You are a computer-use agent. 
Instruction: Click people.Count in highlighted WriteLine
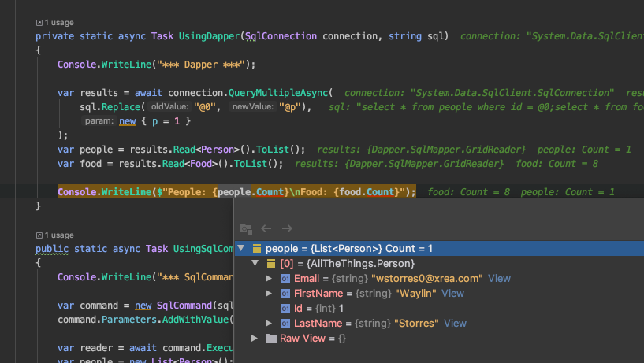pos(251,192)
